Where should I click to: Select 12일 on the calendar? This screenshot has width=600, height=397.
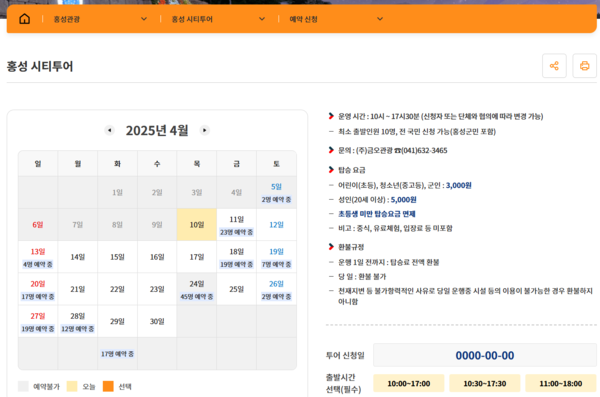(x=276, y=225)
